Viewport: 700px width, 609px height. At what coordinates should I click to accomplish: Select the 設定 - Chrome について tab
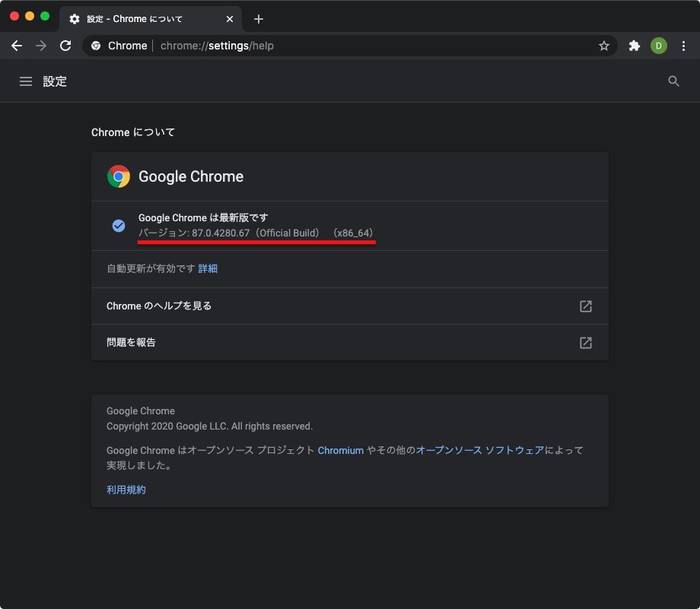[150, 19]
